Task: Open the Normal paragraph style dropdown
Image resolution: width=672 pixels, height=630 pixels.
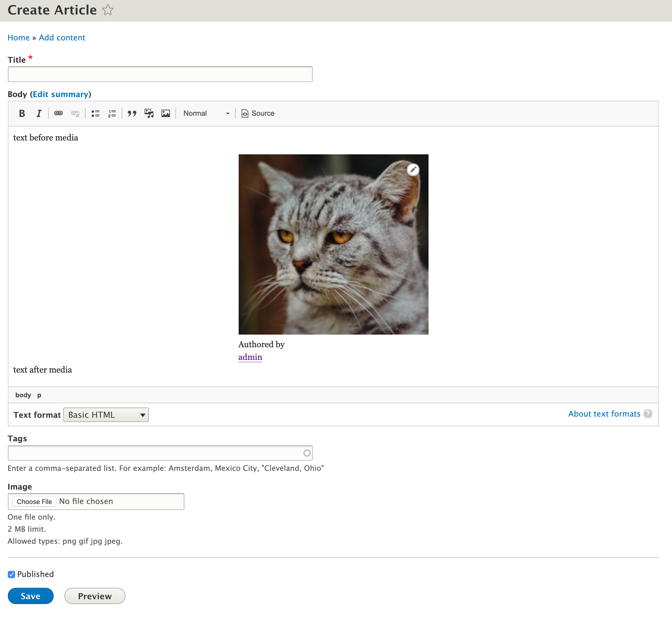Action: tap(206, 113)
